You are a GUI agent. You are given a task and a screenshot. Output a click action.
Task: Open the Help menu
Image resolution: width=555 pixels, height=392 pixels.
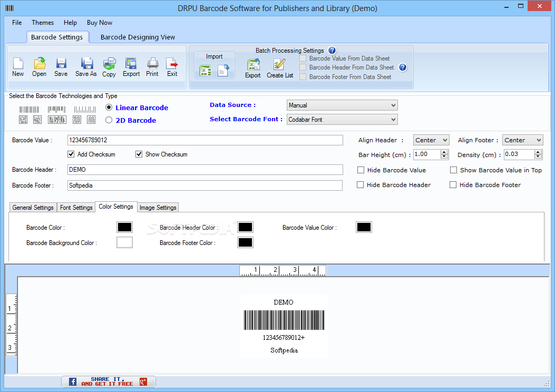click(x=70, y=23)
